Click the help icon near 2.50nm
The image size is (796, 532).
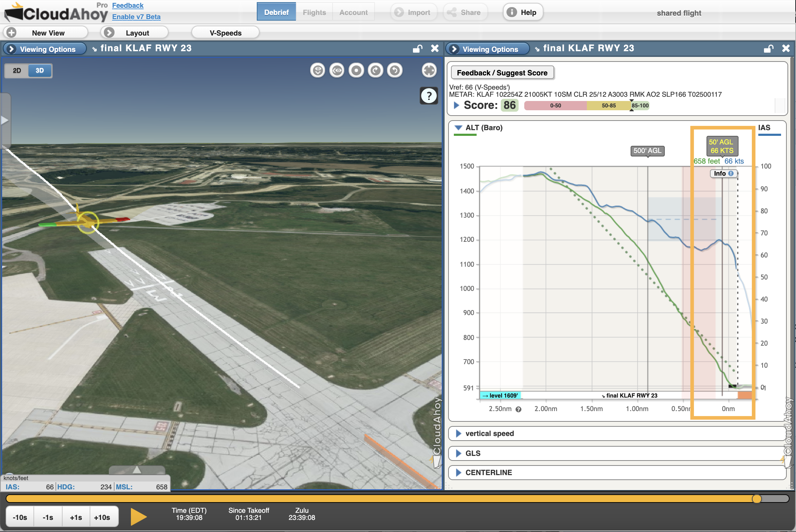coord(519,409)
